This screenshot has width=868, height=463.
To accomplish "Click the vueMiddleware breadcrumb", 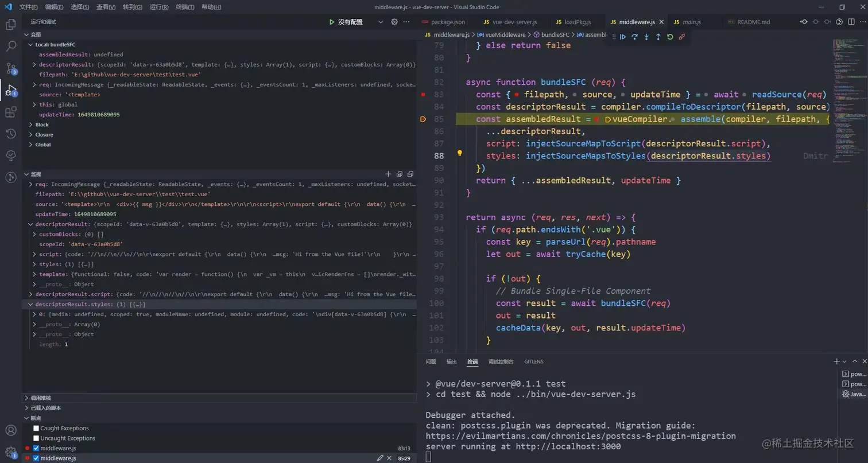I will [x=501, y=35].
